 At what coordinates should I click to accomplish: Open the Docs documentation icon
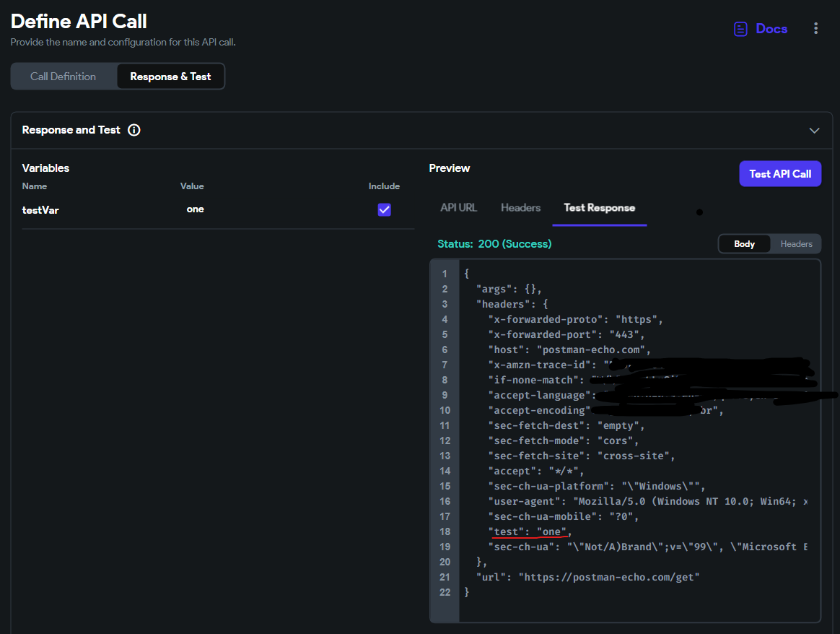740,28
